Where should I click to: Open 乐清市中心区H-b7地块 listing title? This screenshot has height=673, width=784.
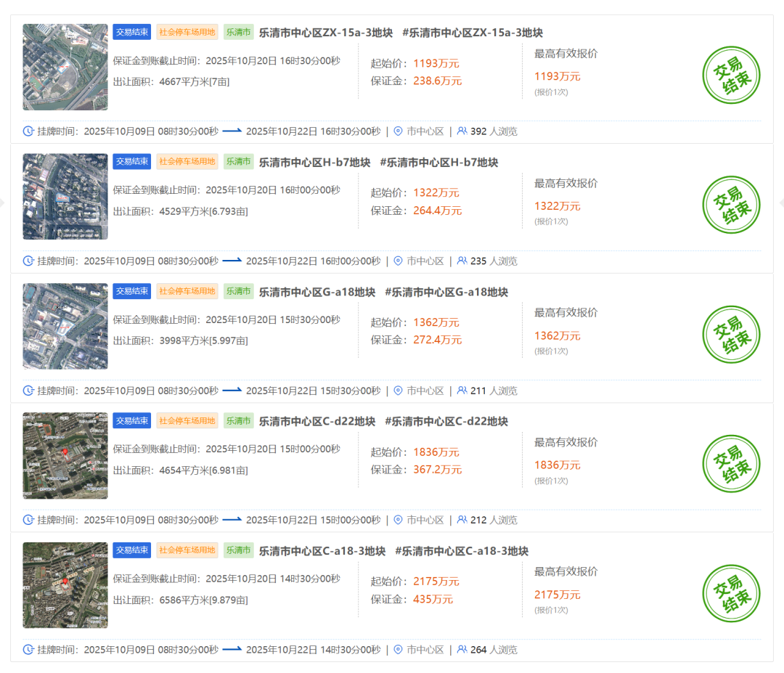point(314,163)
